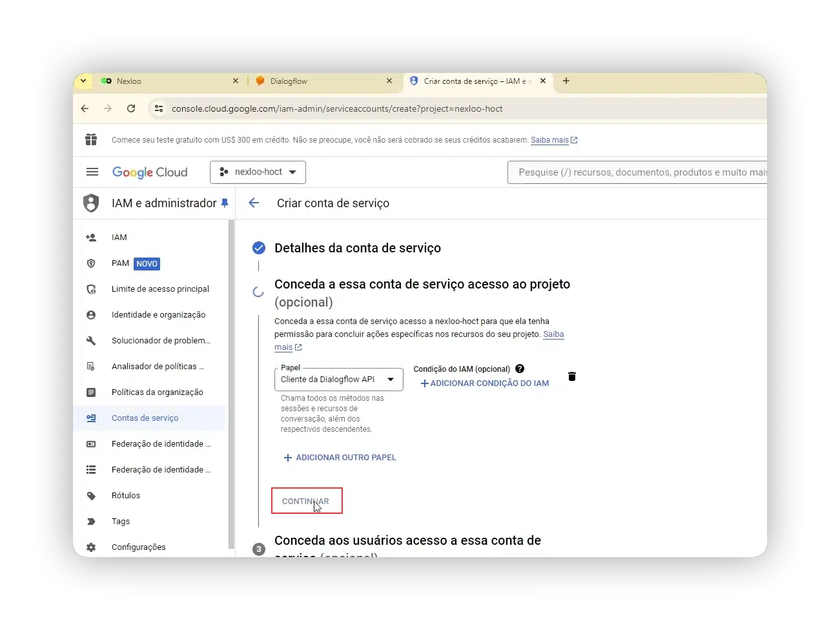Viewport: 840px width, 630px height.
Task: Click the help icon for Condição do IAM
Action: (520, 369)
